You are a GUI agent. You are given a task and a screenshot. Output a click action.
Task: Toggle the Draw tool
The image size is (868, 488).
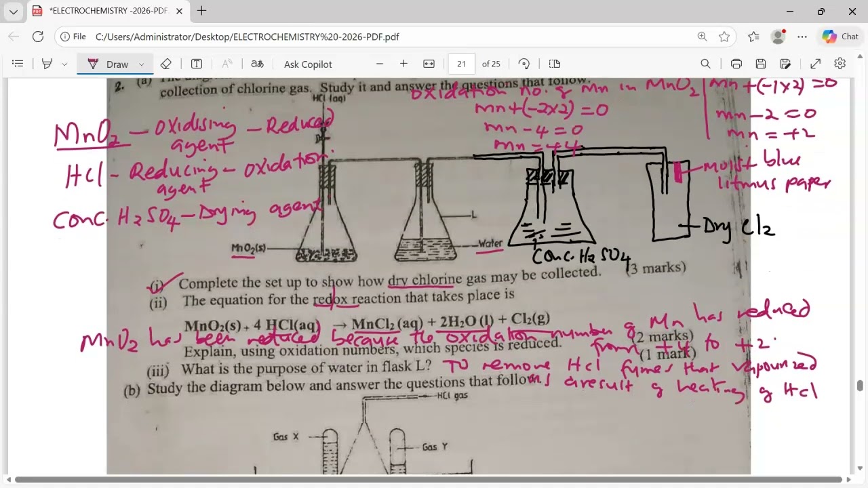pyautogui.click(x=108, y=64)
